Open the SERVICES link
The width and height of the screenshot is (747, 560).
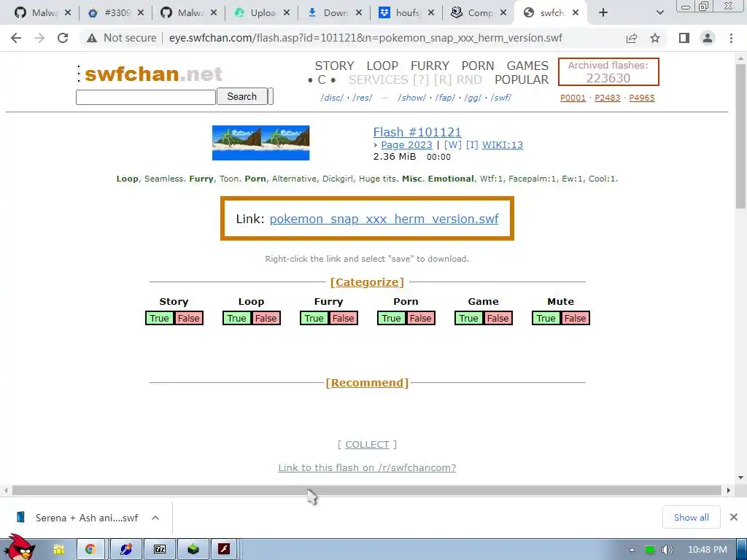click(379, 80)
